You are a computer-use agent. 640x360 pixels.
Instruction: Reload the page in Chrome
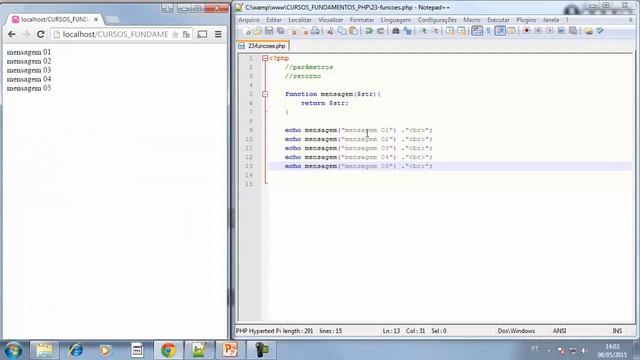[x=40, y=35]
